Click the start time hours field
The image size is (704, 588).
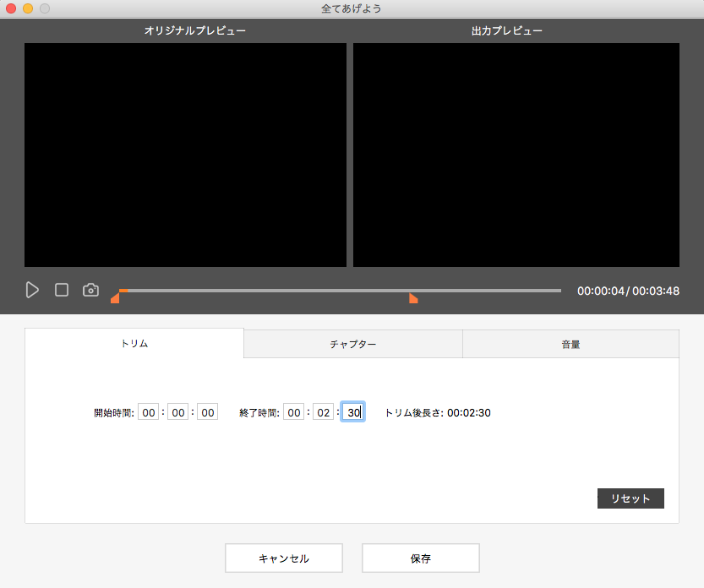coord(149,412)
